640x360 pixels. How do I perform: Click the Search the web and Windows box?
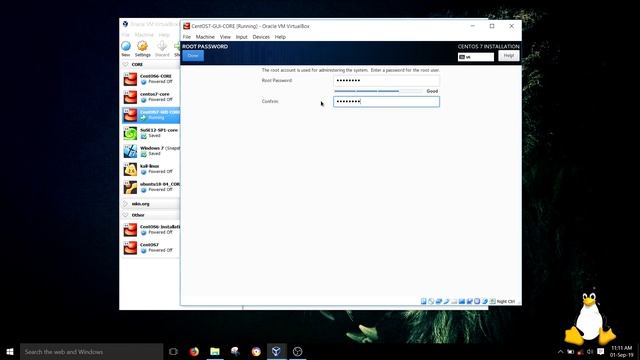(x=91, y=351)
